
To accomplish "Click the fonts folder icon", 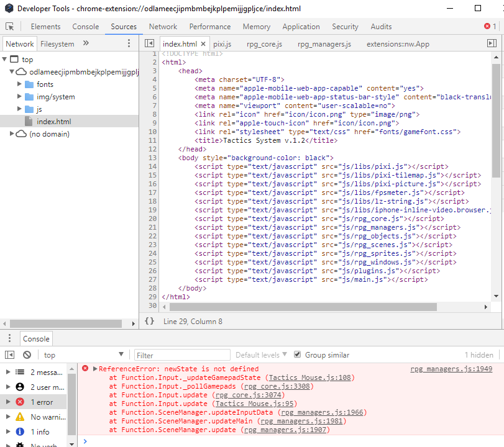I will pyautogui.click(x=29, y=84).
